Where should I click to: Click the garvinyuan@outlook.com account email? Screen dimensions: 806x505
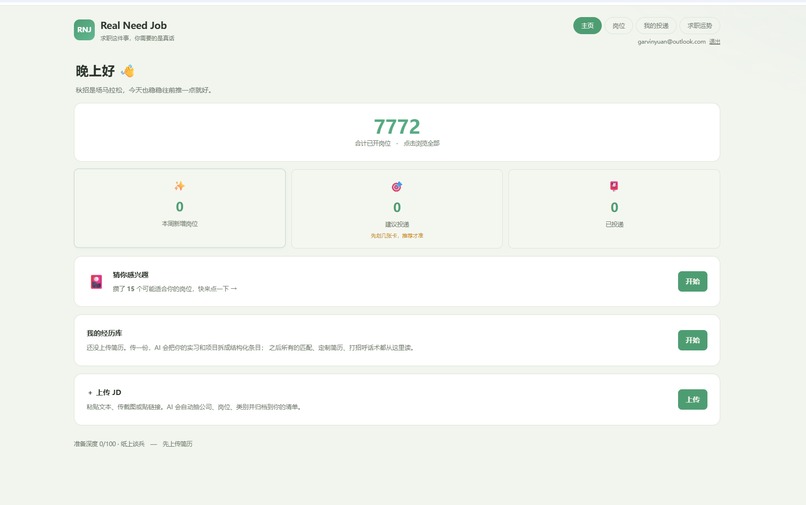point(671,42)
